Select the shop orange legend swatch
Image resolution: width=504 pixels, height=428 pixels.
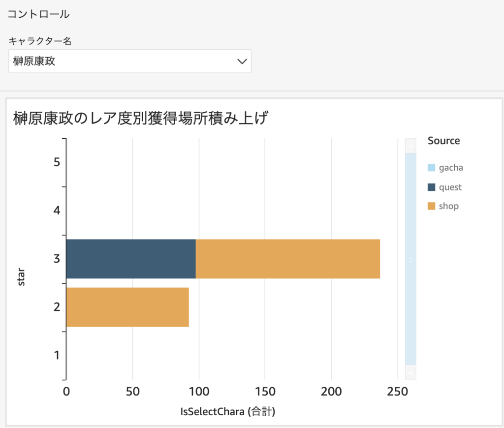[x=431, y=206]
